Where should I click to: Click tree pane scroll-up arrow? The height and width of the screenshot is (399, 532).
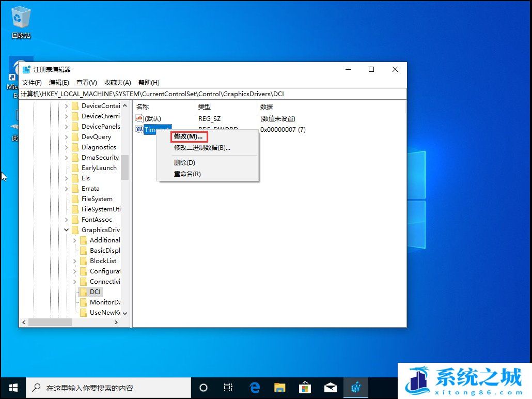(125, 105)
